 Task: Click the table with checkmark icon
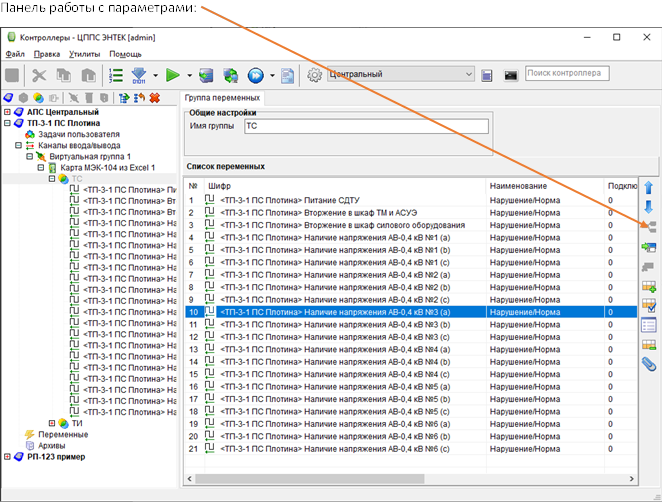pyautogui.click(x=648, y=306)
